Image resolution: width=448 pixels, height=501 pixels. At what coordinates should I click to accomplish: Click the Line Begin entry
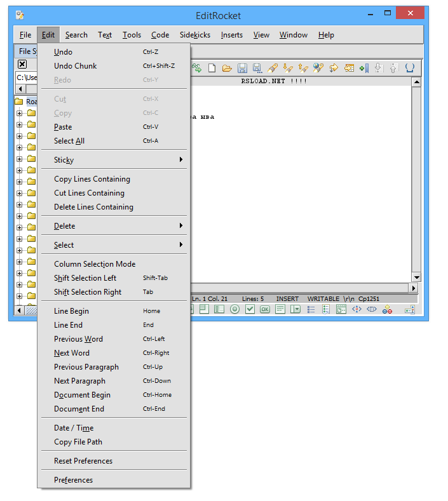tap(114, 311)
